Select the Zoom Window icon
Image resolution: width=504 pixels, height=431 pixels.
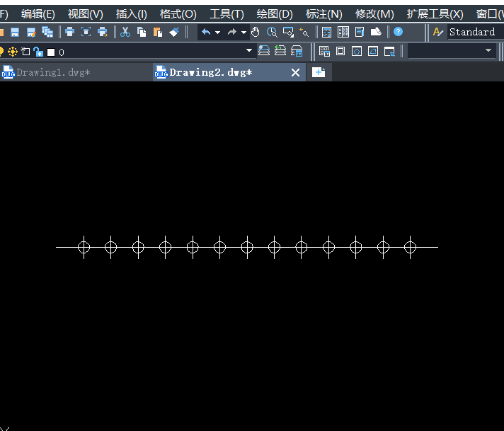point(288,32)
